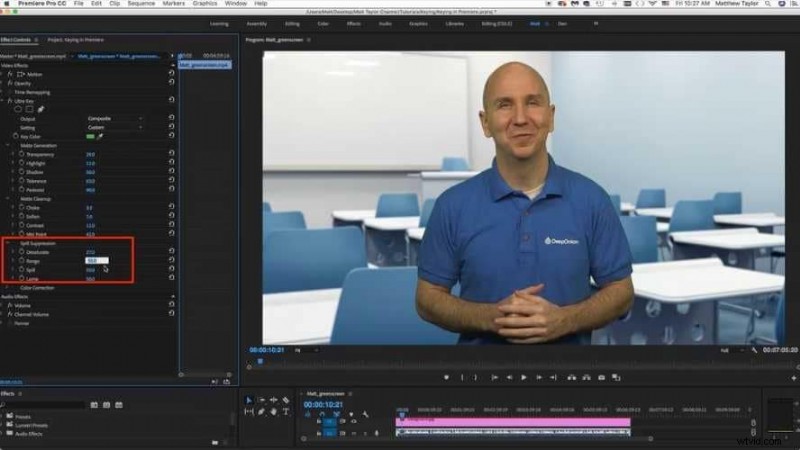This screenshot has width=800, height=450.
Task: Open Program monitor zoom level Fit dropdown
Action: pyautogui.click(x=306, y=351)
